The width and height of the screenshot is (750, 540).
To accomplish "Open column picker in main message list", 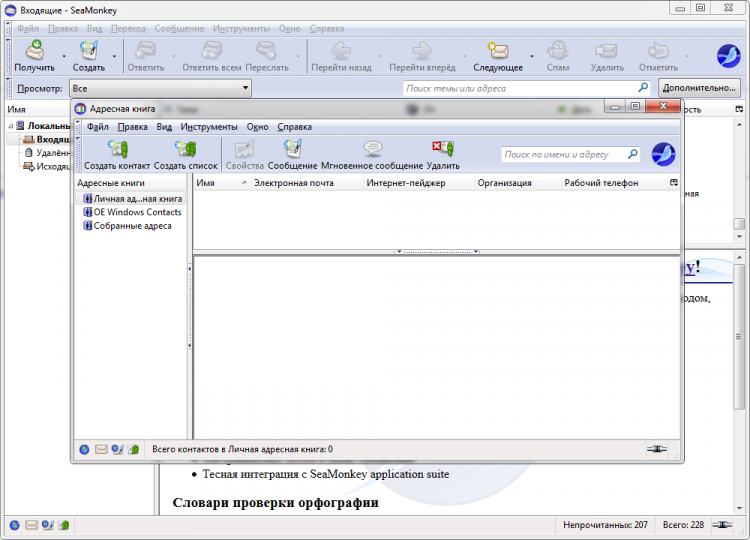I will (739, 110).
